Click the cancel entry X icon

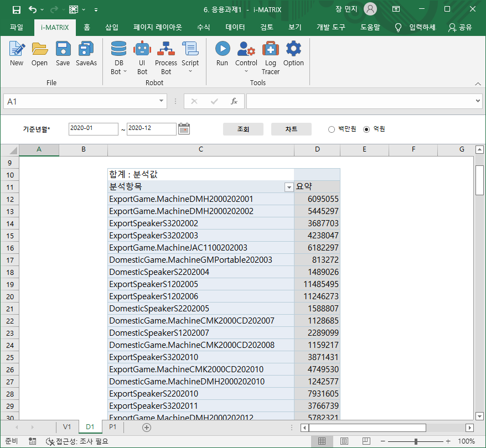click(194, 101)
